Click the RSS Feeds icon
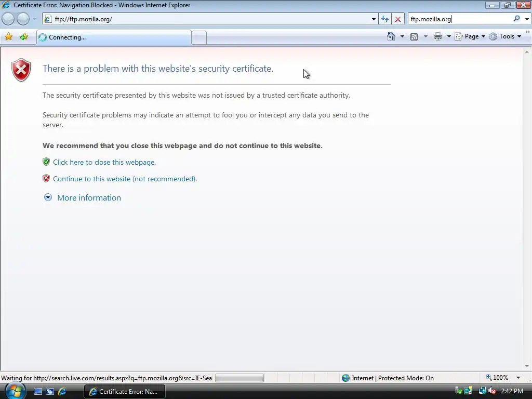The width and height of the screenshot is (532, 399). [414, 36]
